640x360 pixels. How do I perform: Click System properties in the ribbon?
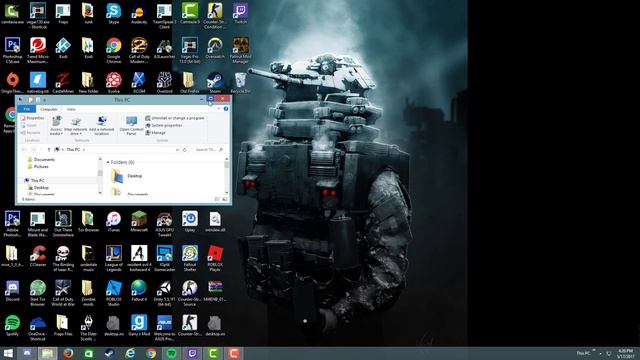tap(164, 125)
